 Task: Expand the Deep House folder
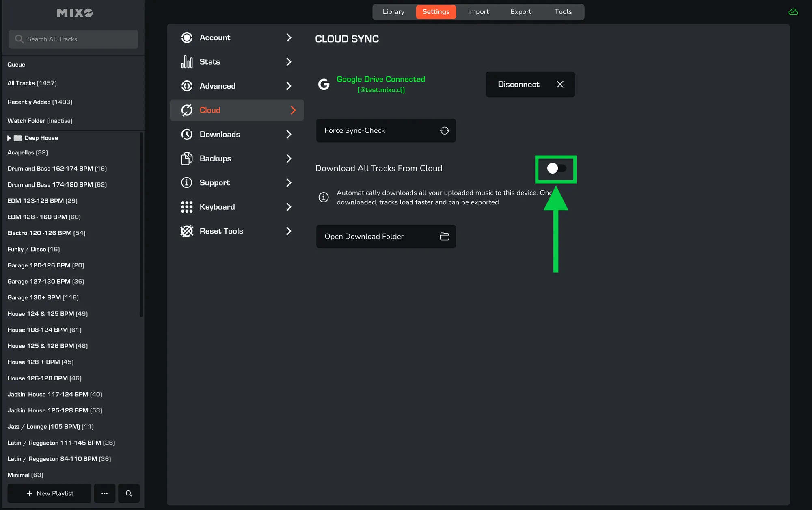[9, 138]
